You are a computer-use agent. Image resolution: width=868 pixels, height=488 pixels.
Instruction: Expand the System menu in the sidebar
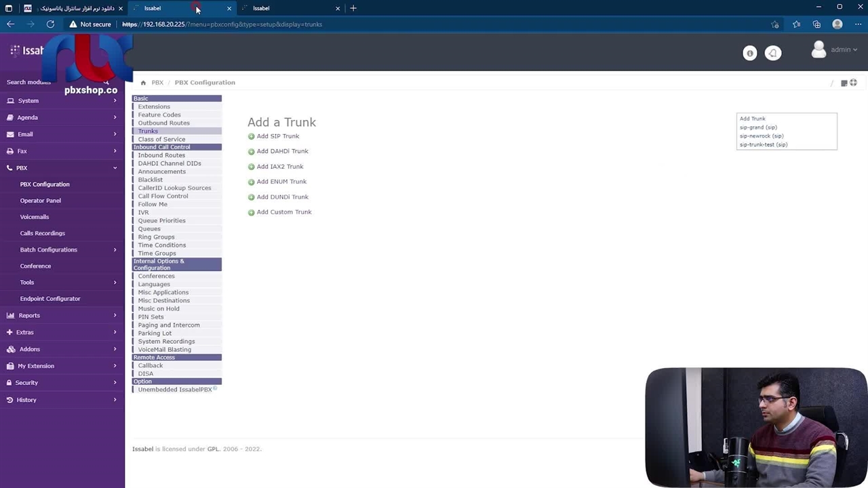tap(62, 101)
